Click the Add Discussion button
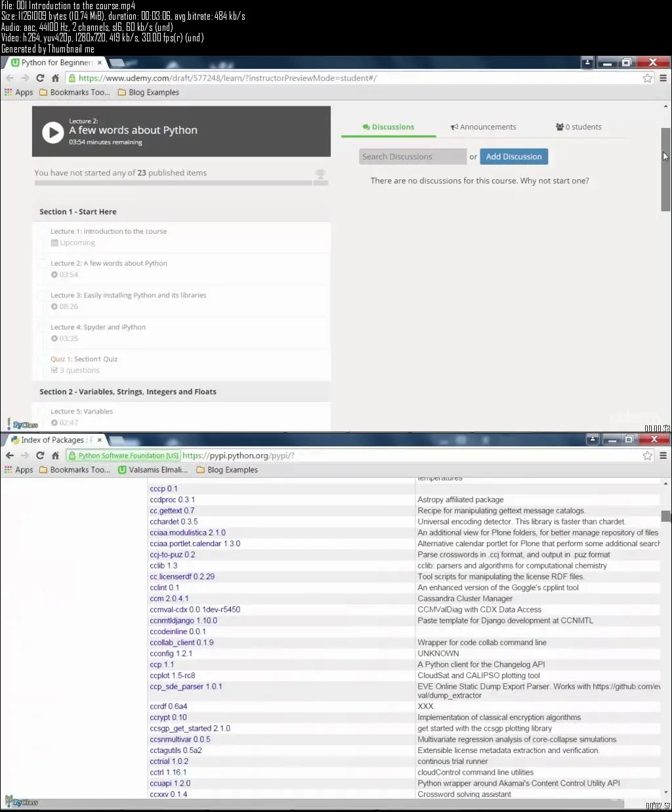The image size is (672, 812). point(514,157)
